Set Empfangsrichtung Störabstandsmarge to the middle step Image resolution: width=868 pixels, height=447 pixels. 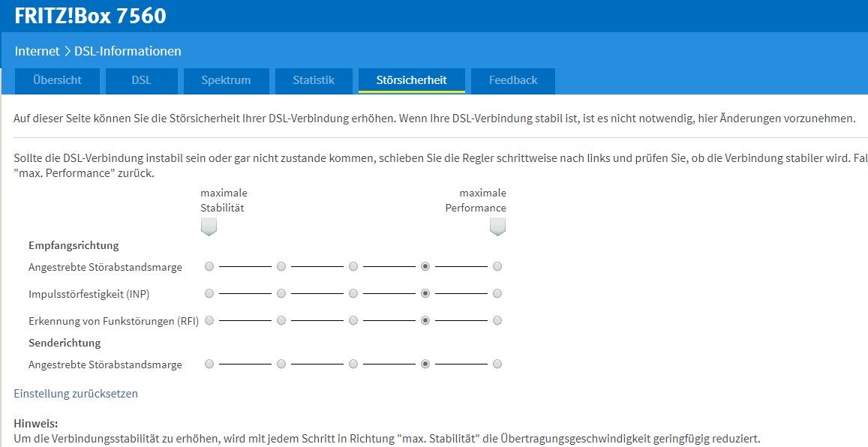[353, 267]
